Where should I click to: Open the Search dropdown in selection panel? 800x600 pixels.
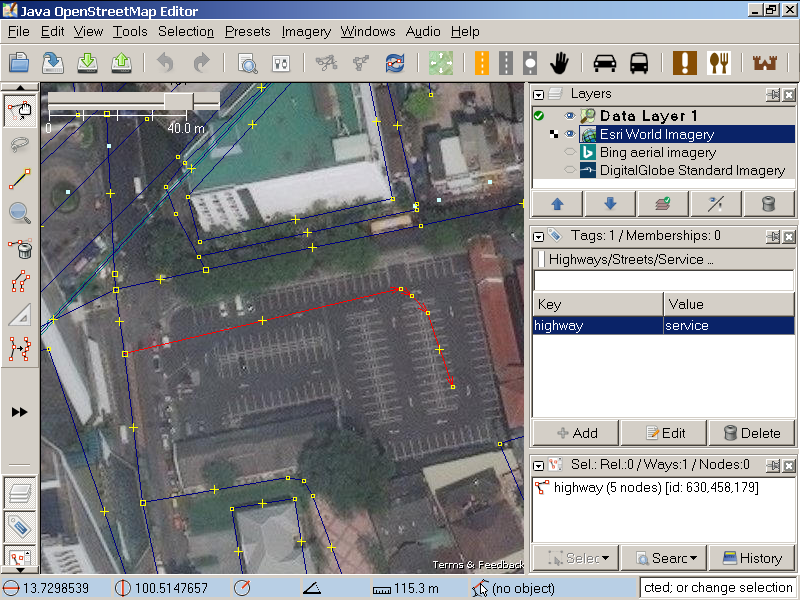coord(662,558)
